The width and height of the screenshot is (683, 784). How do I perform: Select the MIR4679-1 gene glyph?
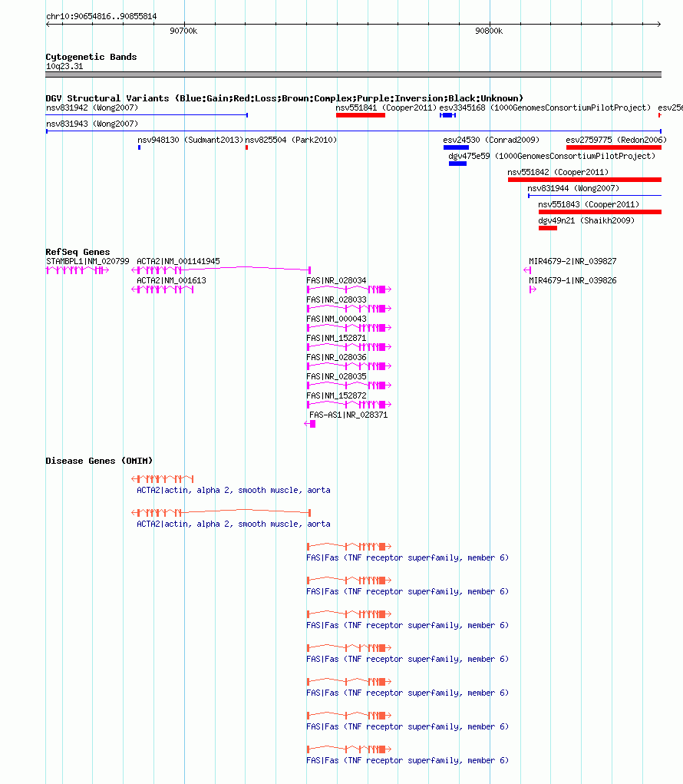[x=533, y=289]
